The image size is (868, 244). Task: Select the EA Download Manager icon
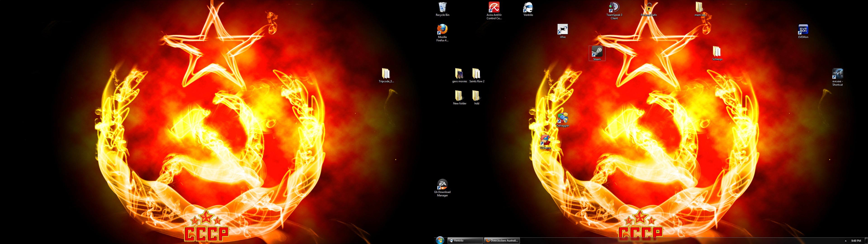442,188
